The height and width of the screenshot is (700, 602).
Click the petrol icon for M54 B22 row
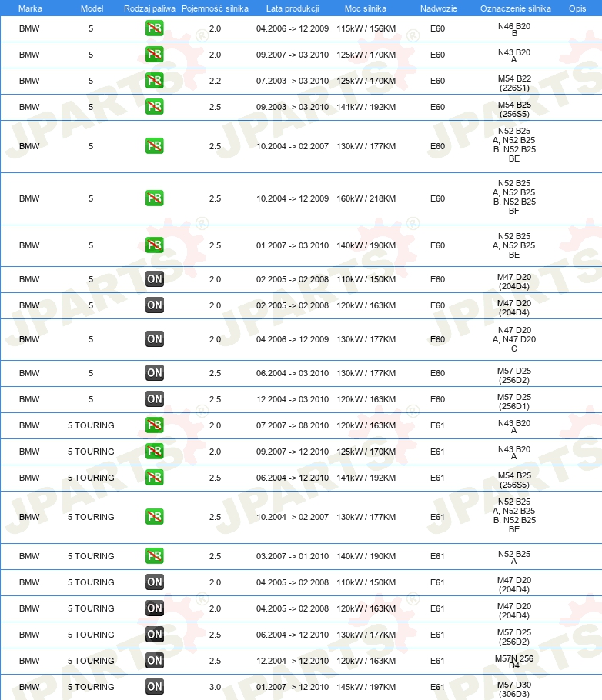click(154, 81)
